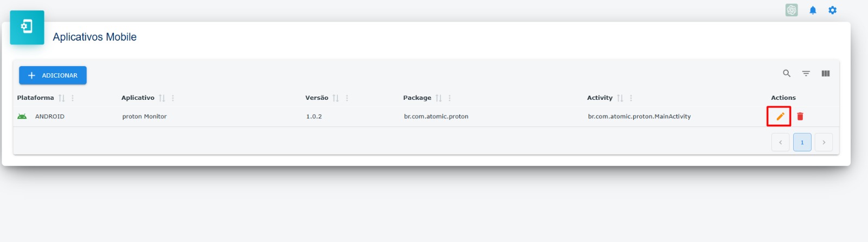Image resolution: width=868 pixels, height=242 pixels.
Task: Go to the next page
Action: click(x=824, y=142)
